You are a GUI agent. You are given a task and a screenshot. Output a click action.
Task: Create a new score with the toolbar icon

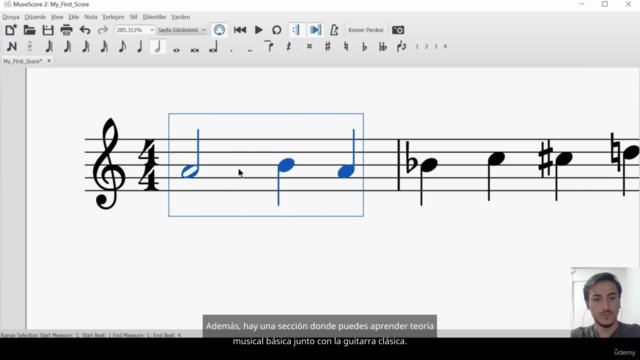point(11,30)
